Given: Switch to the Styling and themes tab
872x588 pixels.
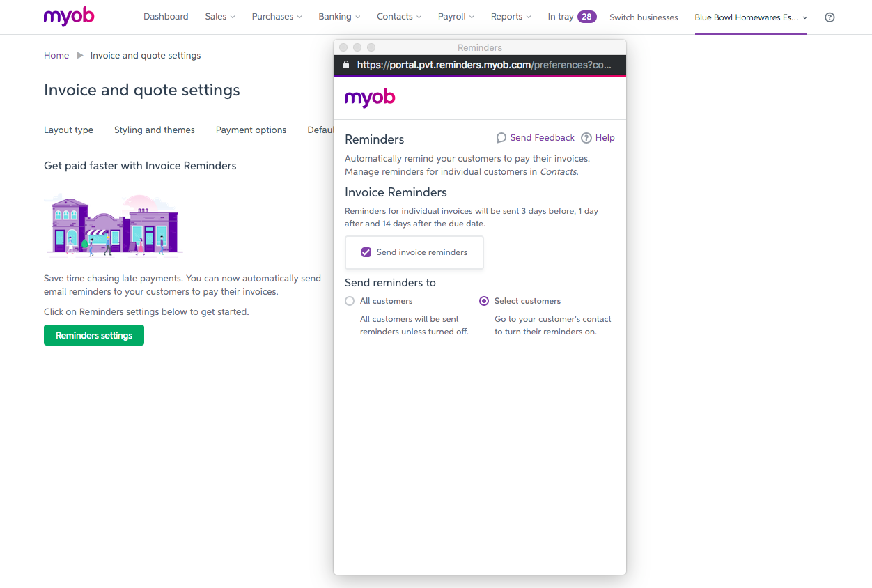Looking at the screenshot, I should (155, 130).
